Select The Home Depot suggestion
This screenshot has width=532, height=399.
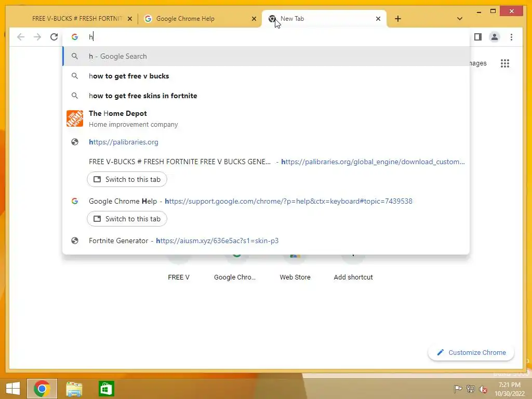(267, 119)
